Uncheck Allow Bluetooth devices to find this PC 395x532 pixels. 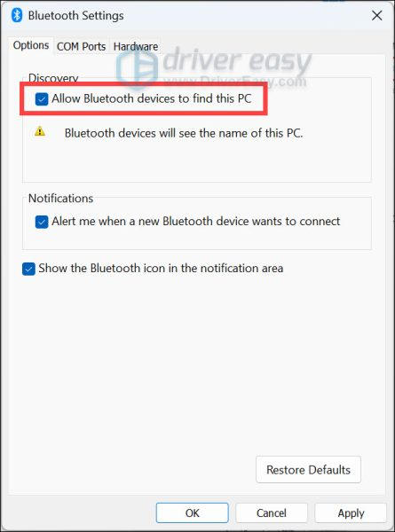pyautogui.click(x=42, y=99)
